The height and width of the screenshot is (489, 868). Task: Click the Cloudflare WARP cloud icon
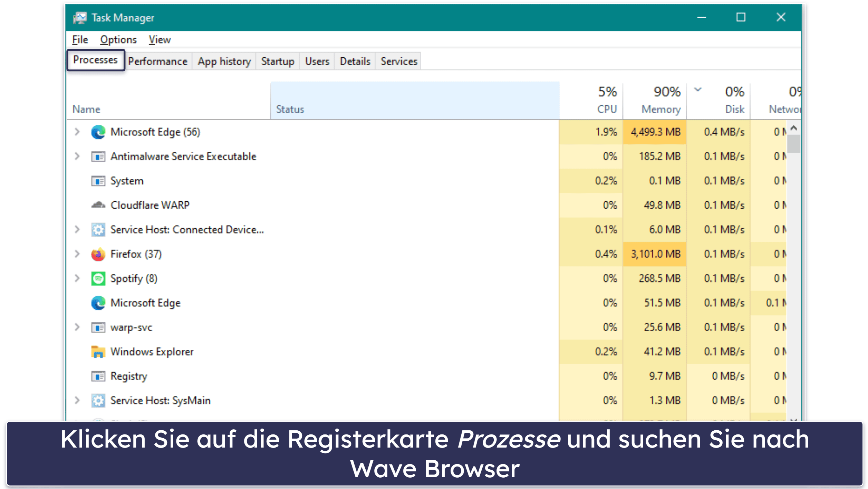click(98, 205)
